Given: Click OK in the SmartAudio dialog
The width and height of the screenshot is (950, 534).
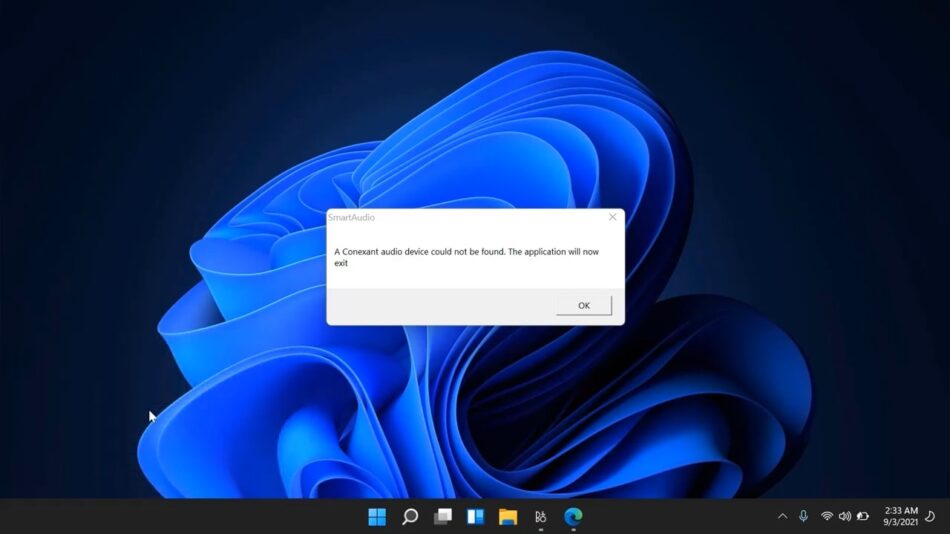Looking at the screenshot, I should [583, 305].
